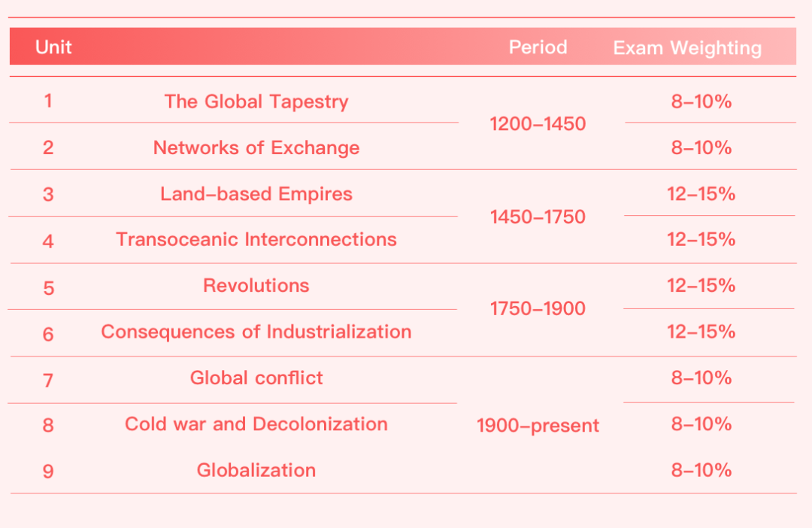Screen dimensions: 812x528
Task: Open the Global conflict unit
Action: (256, 378)
